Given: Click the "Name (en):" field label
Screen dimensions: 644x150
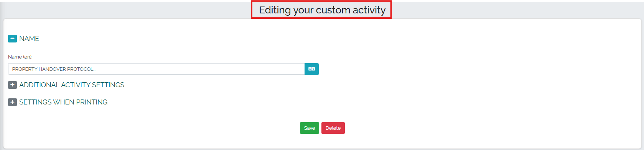Looking at the screenshot, I should (20, 57).
